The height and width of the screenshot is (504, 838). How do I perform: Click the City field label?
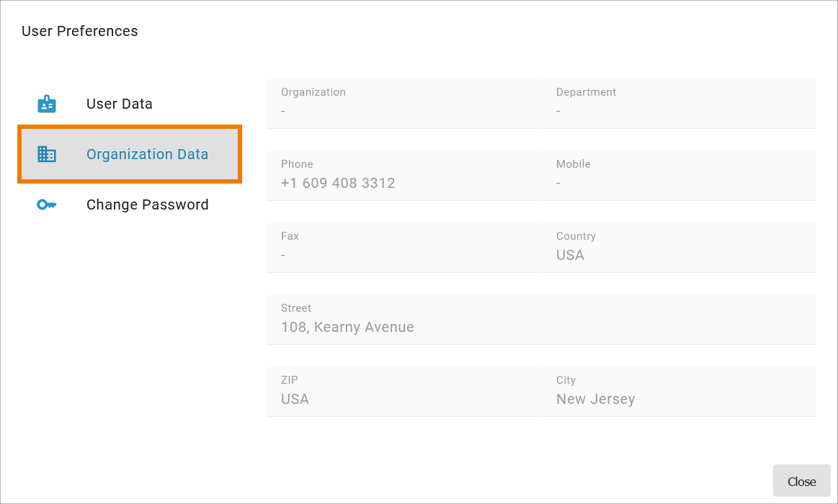566,380
